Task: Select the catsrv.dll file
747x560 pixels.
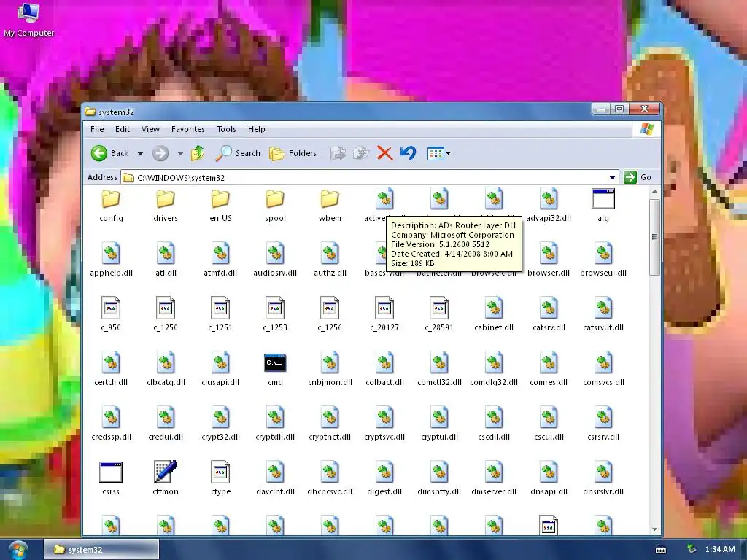Action: (549, 315)
